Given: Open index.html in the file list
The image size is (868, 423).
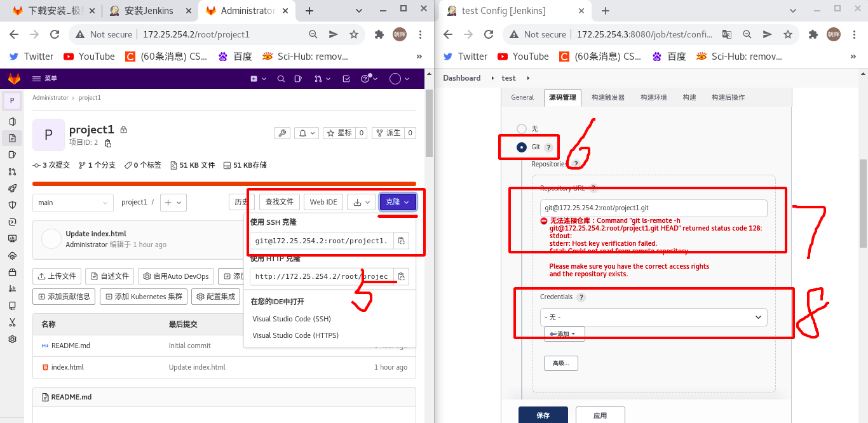Looking at the screenshot, I should 67,367.
